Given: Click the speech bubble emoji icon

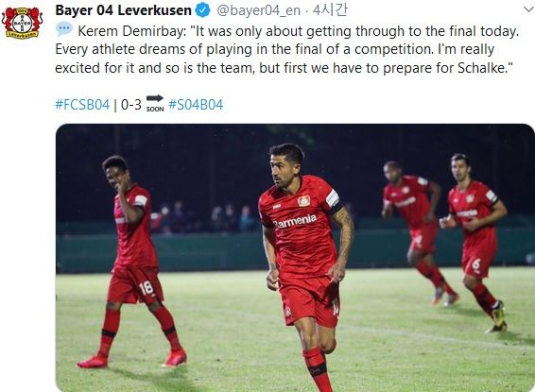Looking at the screenshot, I should tap(64, 29).
